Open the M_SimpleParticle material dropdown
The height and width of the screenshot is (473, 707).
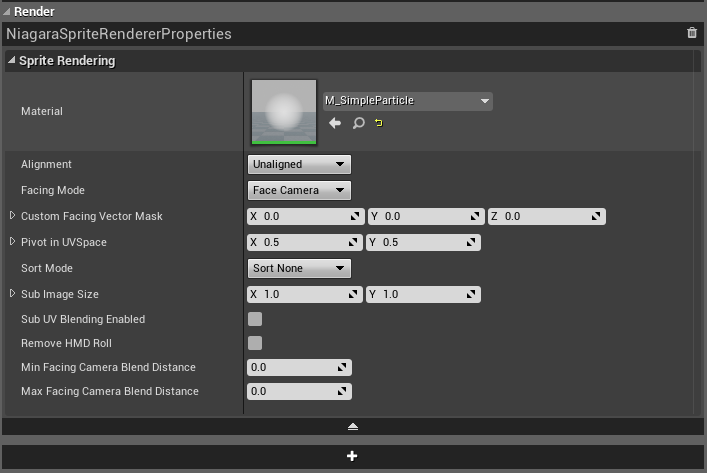(x=408, y=101)
